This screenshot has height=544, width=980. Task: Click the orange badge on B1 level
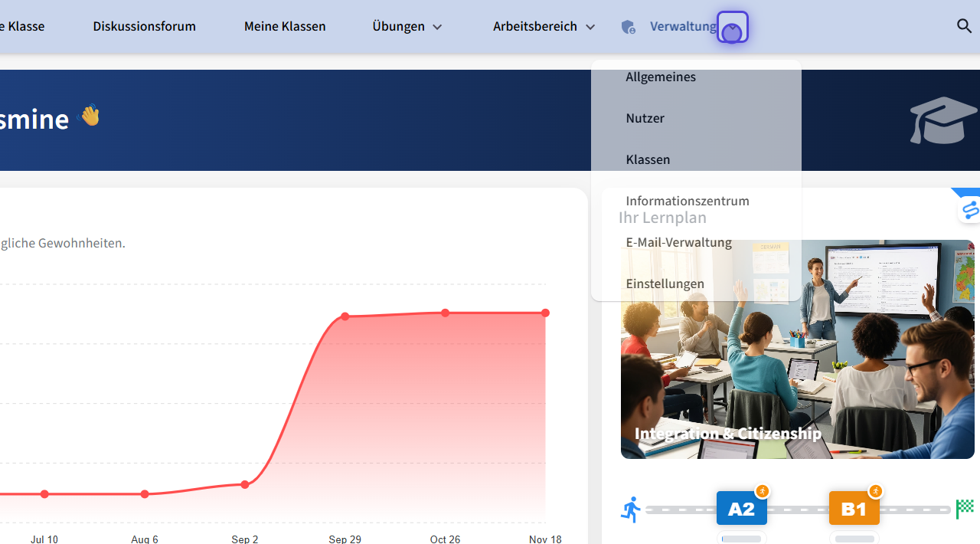click(x=875, y=491)
